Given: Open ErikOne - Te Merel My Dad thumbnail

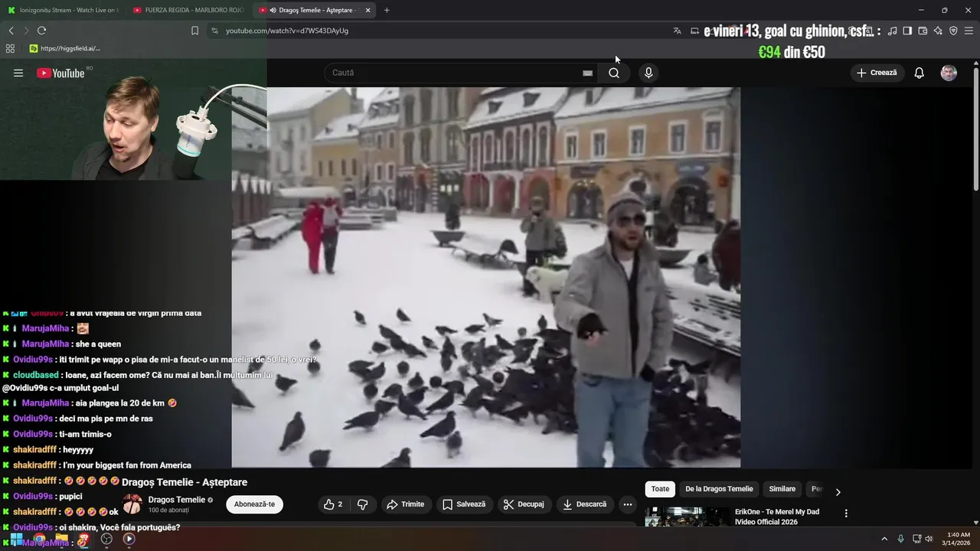Looking at the screenshot, I should 687,517.
